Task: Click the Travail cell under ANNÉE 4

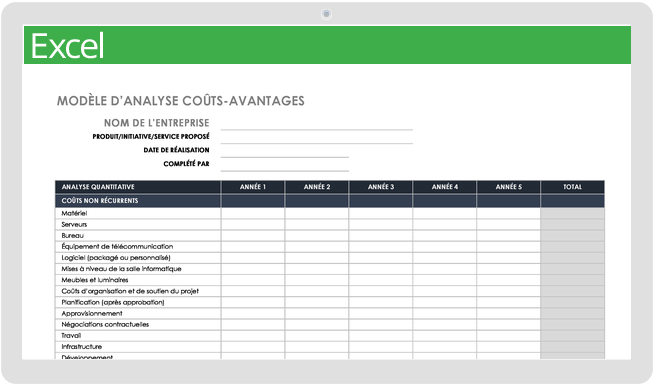Action: pos(445,335)
